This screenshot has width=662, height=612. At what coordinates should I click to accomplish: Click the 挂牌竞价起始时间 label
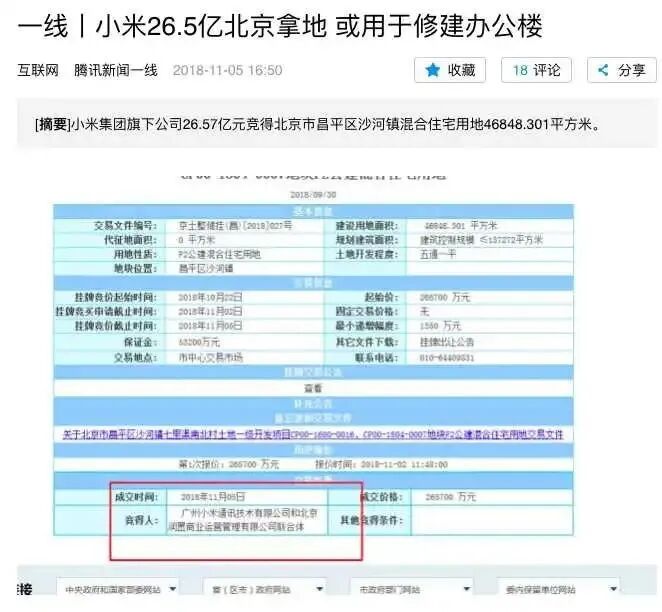[116, 298]
